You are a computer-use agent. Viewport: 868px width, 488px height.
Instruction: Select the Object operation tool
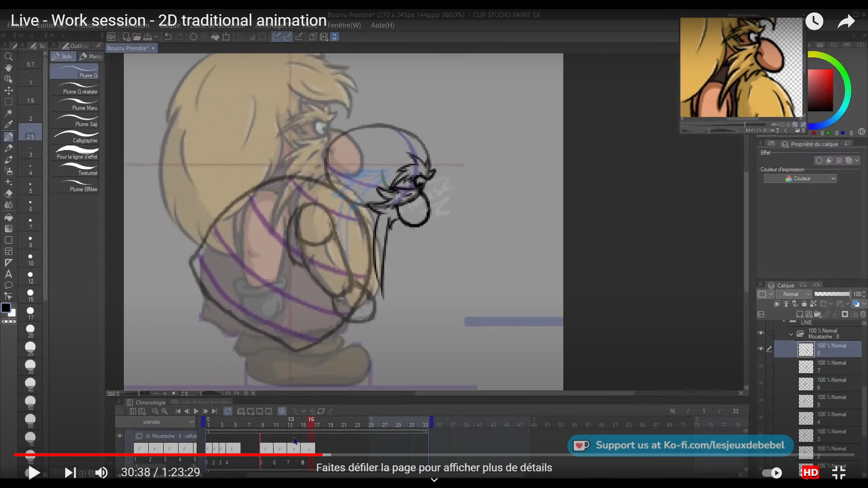point(8,79)
